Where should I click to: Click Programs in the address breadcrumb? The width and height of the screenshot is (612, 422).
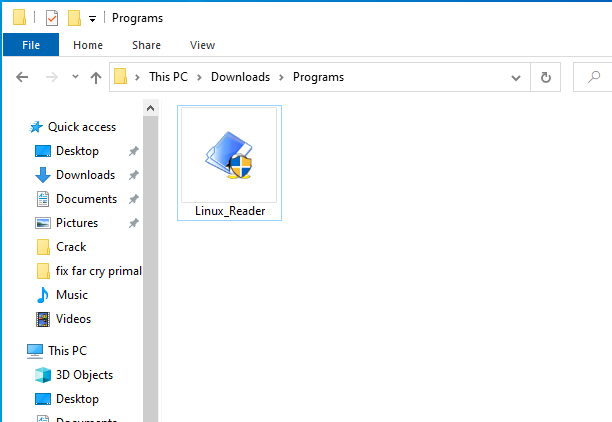pos(318,77)
